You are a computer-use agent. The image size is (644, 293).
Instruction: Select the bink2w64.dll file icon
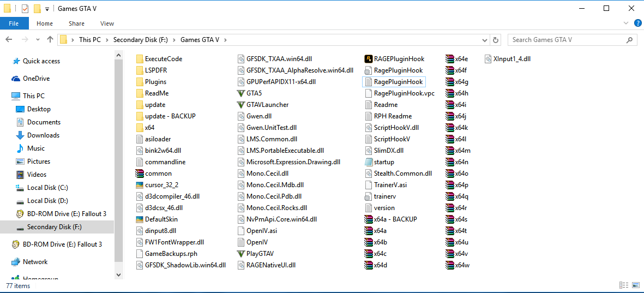pos(140,151)
